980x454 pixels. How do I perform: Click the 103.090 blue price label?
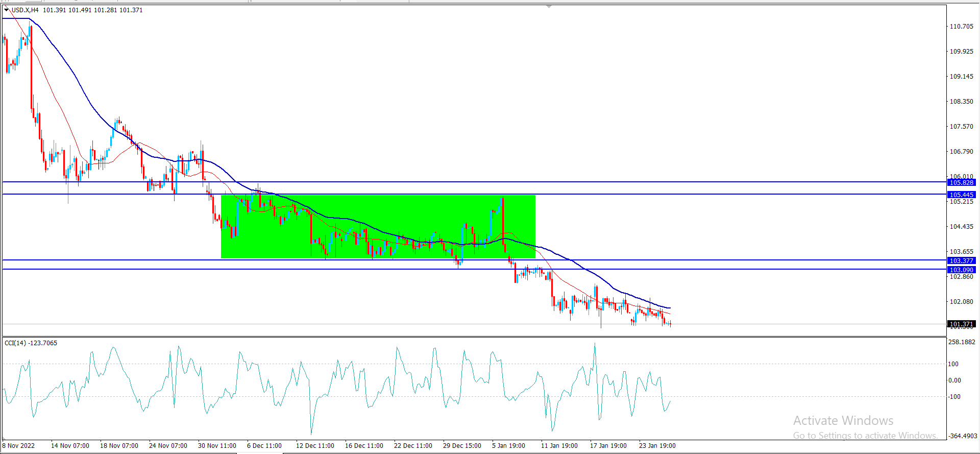[962, 270]
